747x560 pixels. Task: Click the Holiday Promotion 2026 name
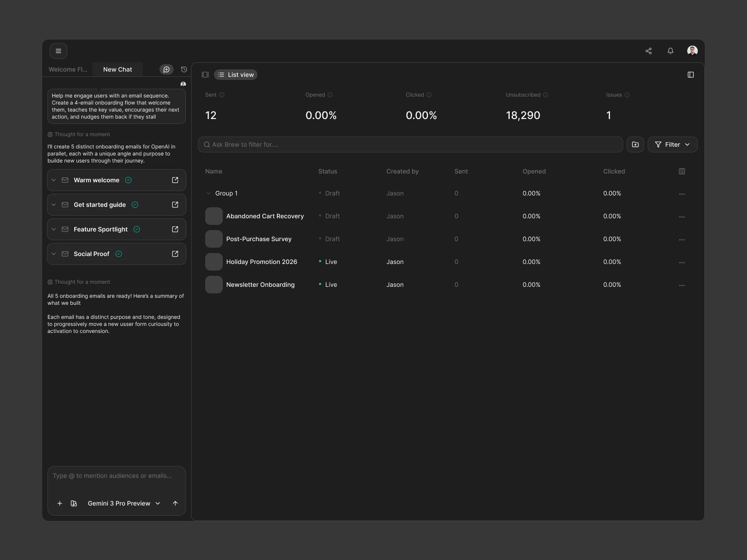tap(261, 262)
